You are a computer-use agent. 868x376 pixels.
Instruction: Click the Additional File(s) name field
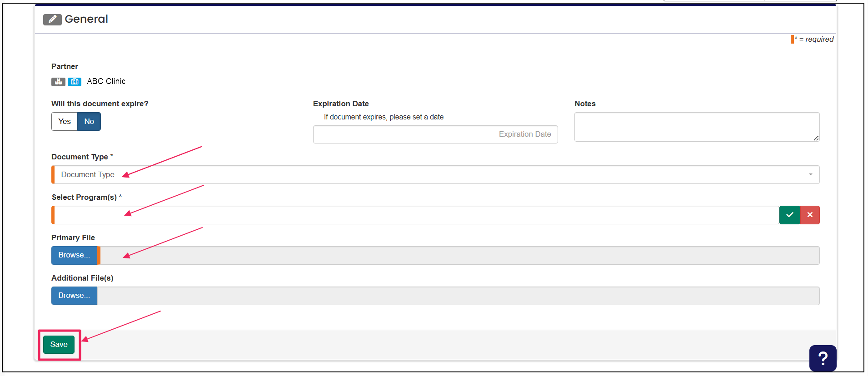[459, 296]
